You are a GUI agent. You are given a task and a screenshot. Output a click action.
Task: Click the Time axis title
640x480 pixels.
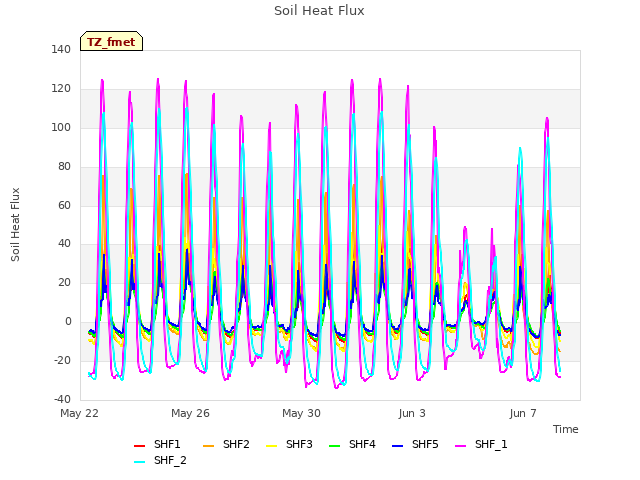point(566,429)
